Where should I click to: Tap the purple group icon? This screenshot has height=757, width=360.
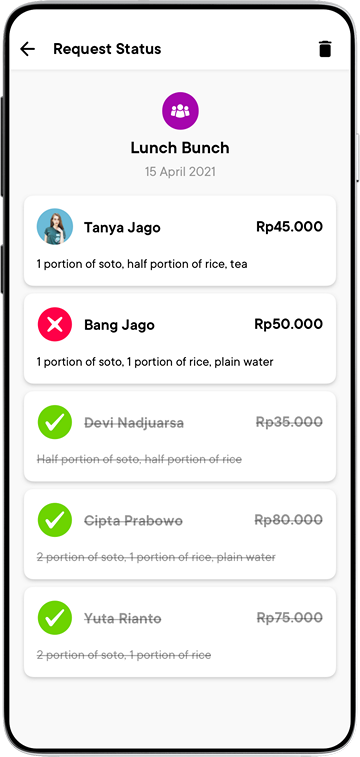[180, 111]
